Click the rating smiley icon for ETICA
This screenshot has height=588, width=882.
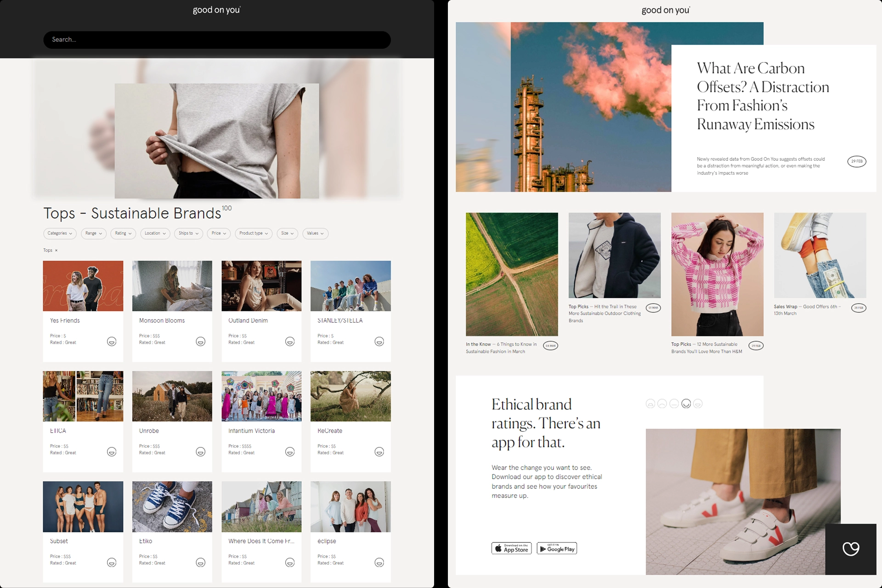(112, 452)
